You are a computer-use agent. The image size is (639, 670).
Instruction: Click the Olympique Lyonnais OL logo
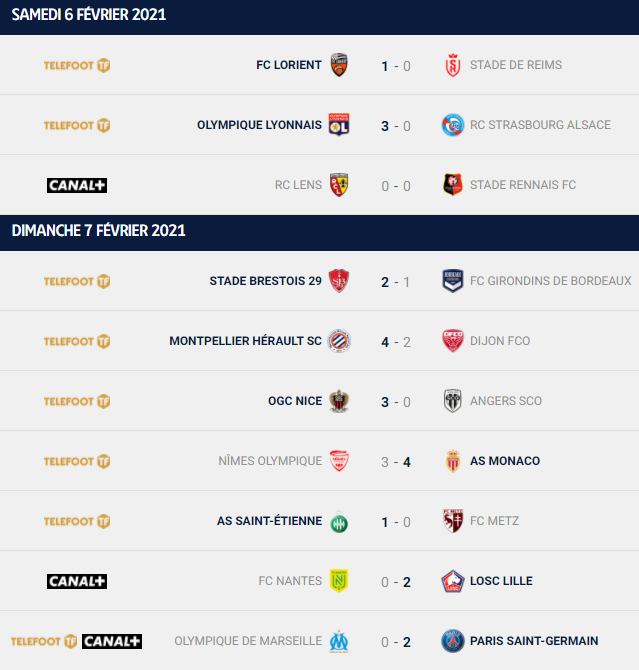pyautogui.click(x=339, y=125)
